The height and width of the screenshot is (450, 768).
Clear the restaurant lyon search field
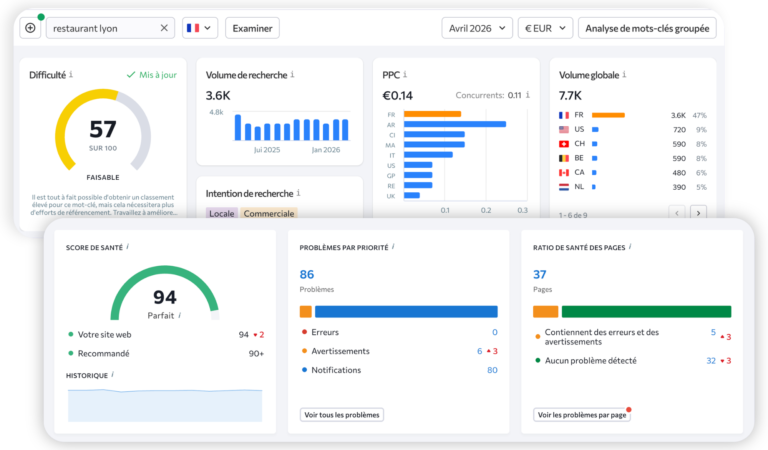pyautogui.click(x=164, y=28)
